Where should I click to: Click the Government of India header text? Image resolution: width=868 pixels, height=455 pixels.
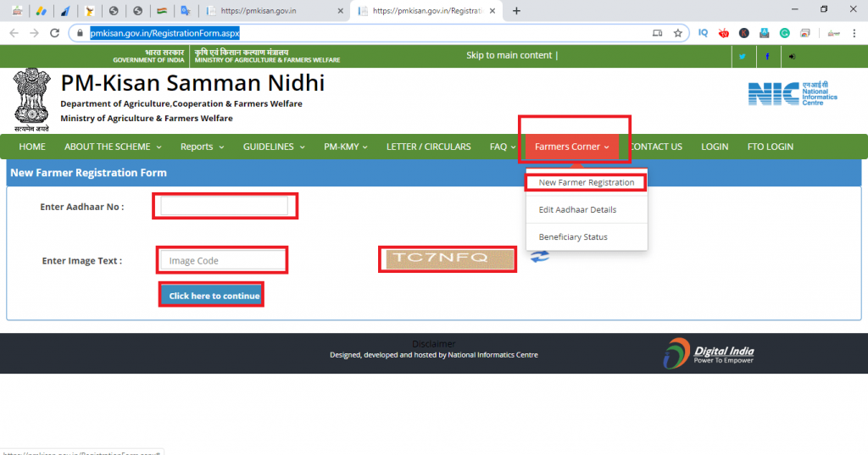(148, 60)
